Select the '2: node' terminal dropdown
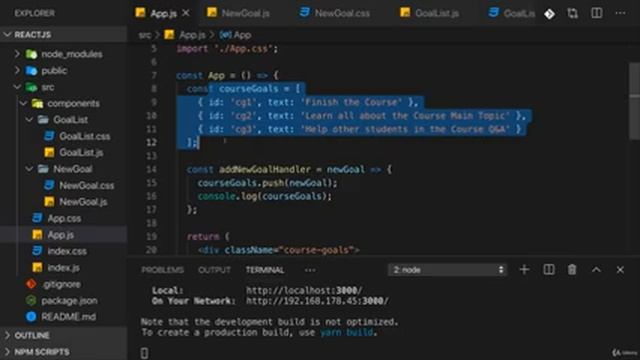Screen dimensions: 640x360 tap(447, 270)
